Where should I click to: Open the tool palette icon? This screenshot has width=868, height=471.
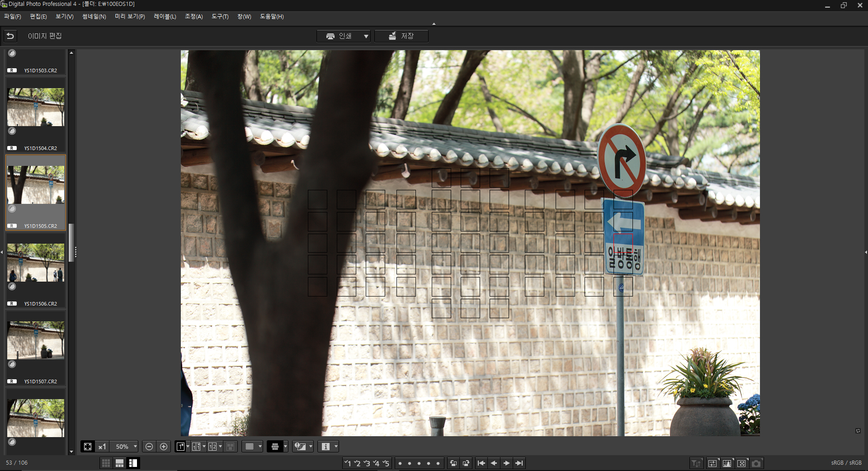[712, 463]
